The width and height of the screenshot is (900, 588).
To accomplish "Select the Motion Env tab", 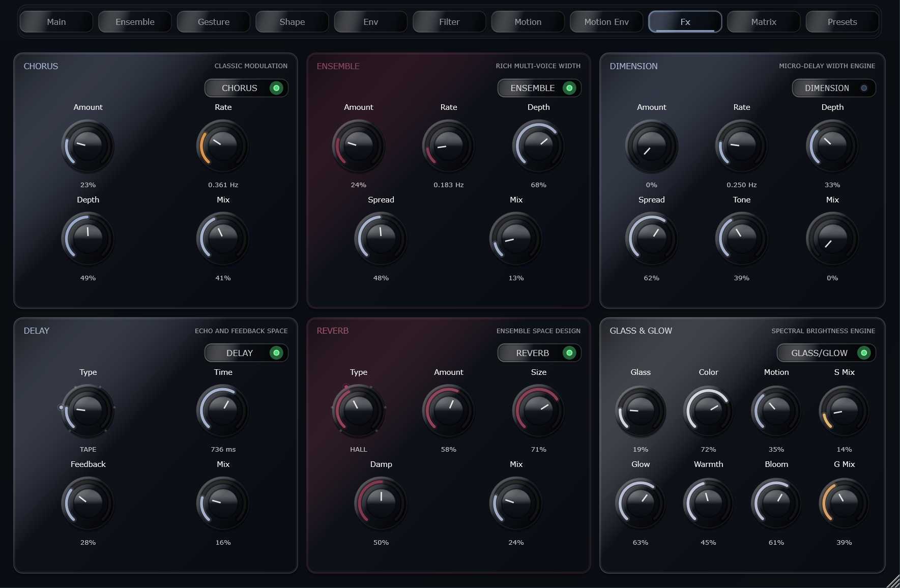I will [606, 22].
